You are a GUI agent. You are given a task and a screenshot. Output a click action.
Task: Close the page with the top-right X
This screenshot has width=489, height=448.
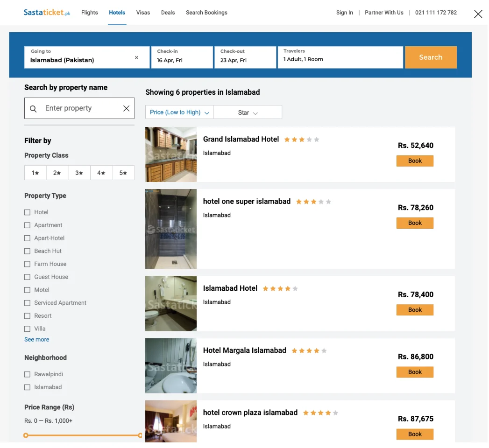coord(478,14)
